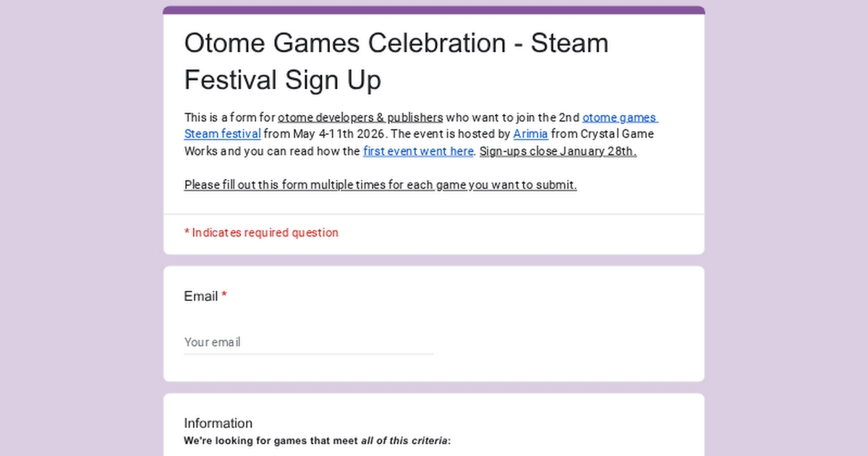Click the "Information" section heading

coord(218,423)
